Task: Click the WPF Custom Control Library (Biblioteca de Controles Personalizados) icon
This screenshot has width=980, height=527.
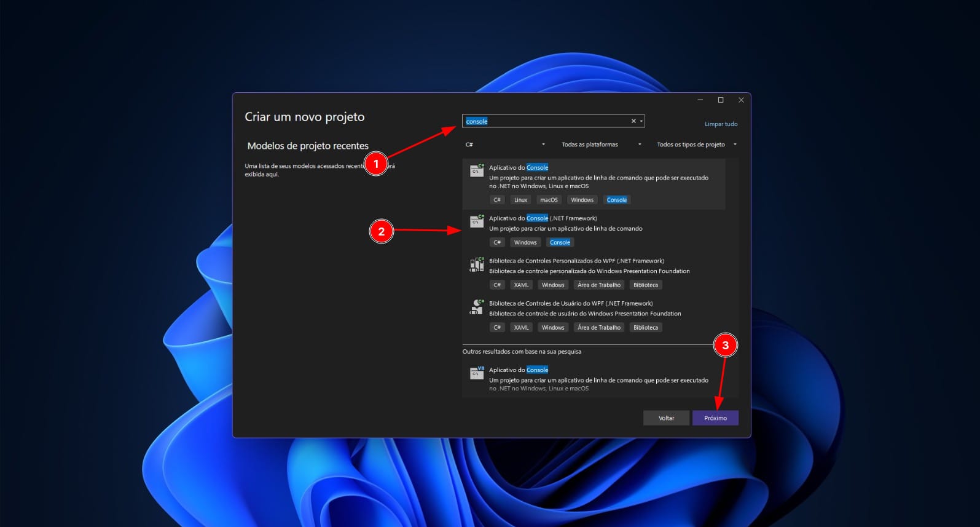Action: 477,264
